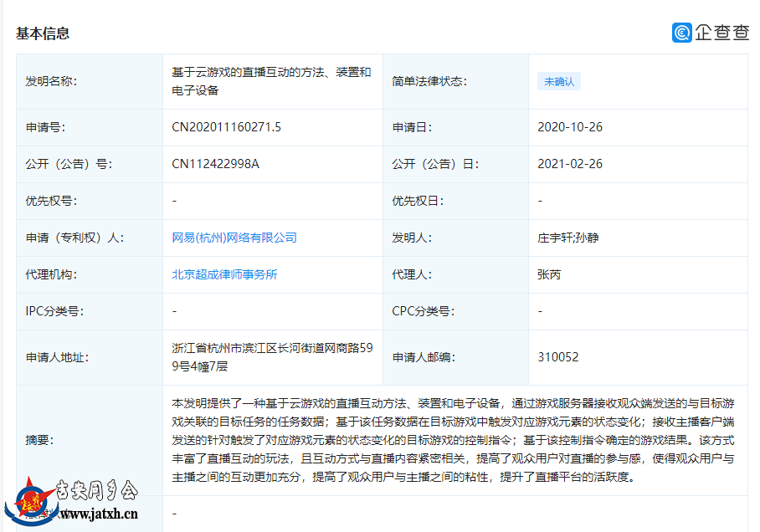
Task: Click the 申请号 field label
Action: point(45,127)
